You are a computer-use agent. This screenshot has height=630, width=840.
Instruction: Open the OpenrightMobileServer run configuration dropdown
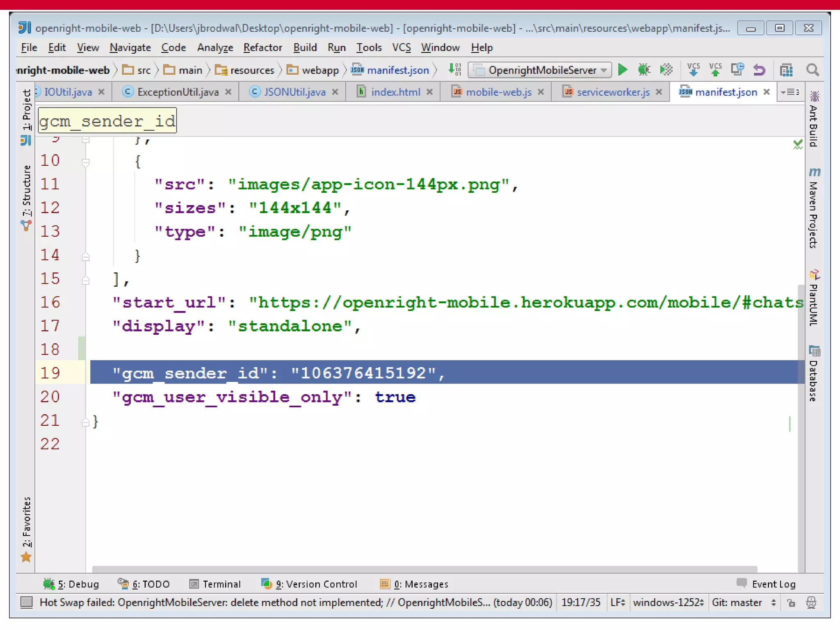[x=540, y=70]
